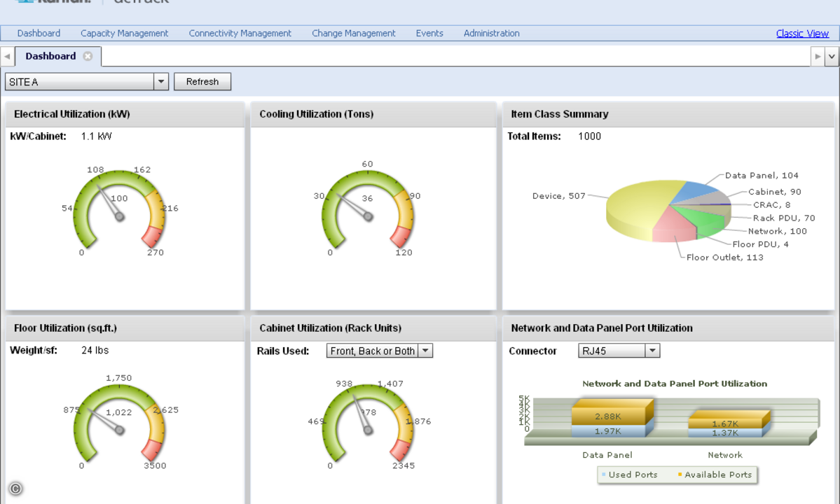Click the RJ45 connector field

[x=612, y=351]
